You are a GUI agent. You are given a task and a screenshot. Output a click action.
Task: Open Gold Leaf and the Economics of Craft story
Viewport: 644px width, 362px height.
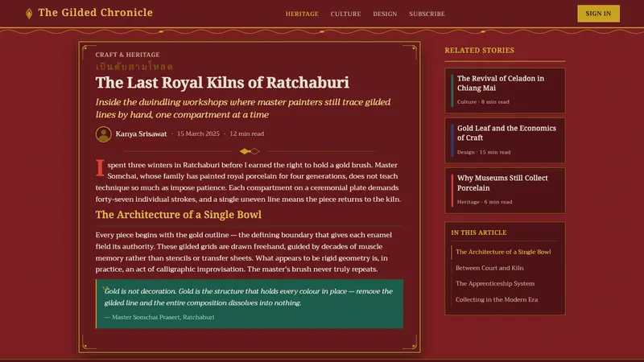[x=505, y=140]
